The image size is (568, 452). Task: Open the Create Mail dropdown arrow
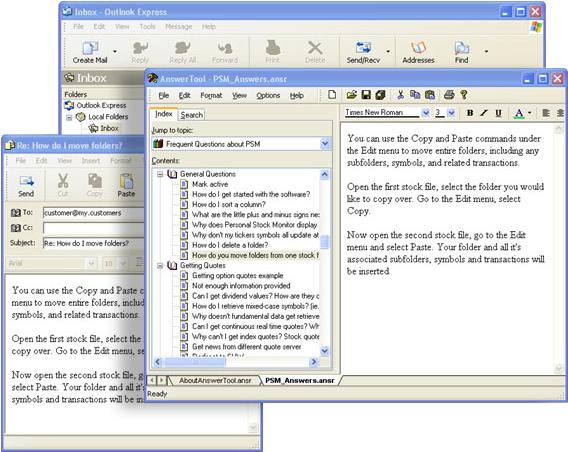coord(115,51)
